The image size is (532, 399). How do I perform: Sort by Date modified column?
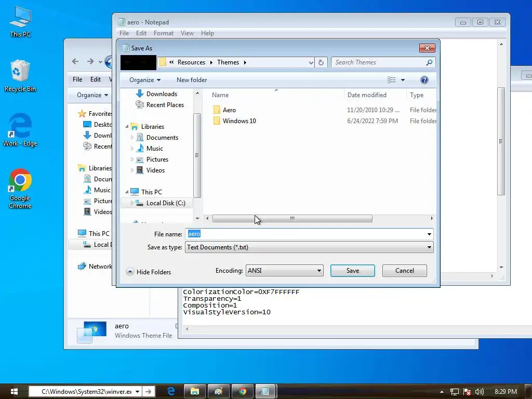[367, 95]
